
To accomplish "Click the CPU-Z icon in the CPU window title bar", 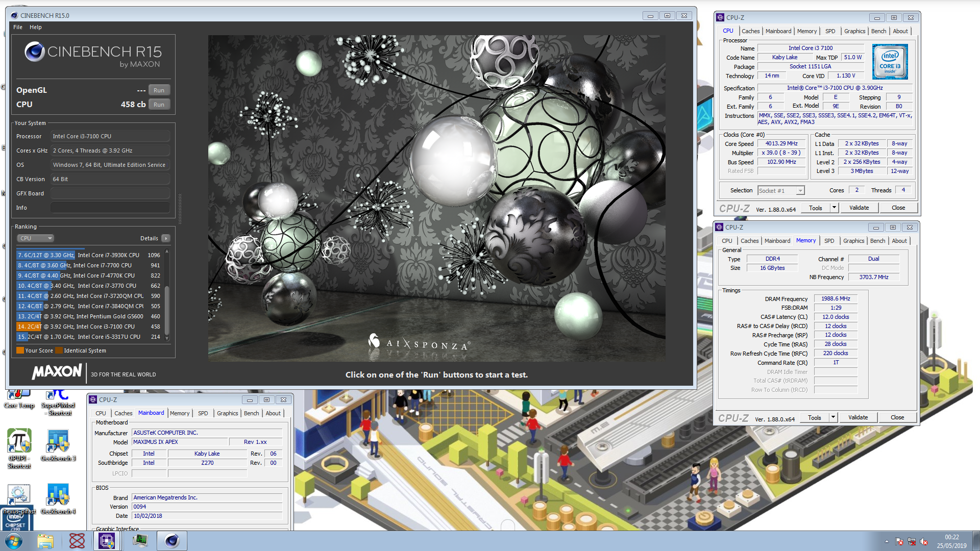I will (720, 17).
